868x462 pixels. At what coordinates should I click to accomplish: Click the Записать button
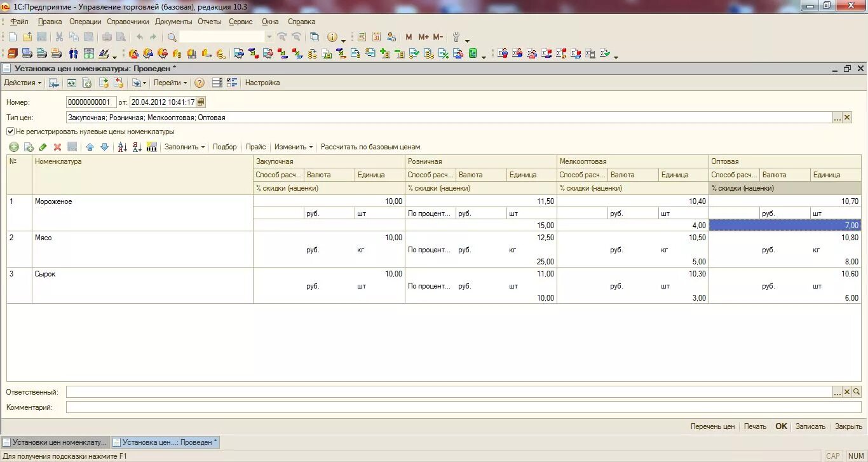[810, 426]
